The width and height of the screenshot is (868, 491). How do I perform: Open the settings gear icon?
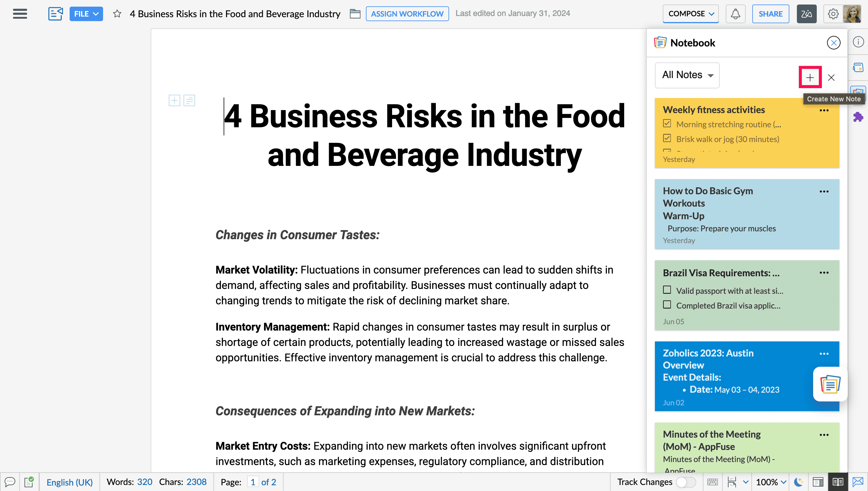tap(833, 14)
